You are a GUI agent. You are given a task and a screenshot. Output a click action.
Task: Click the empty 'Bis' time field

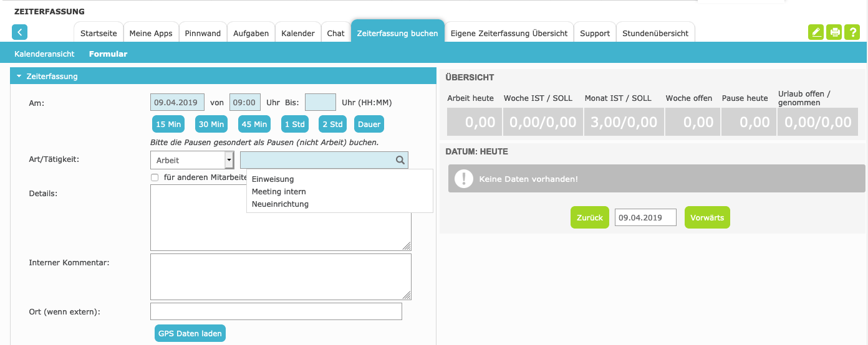[321, 102]
